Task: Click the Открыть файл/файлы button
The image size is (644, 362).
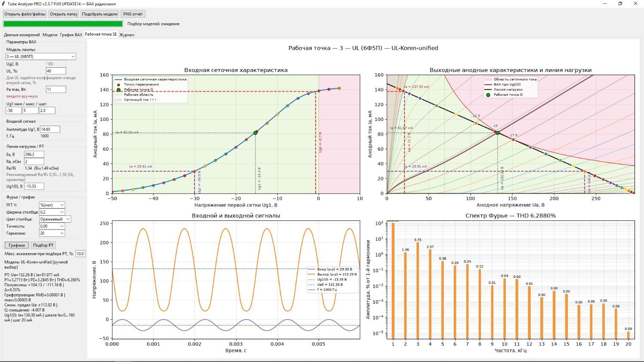Action: (25, 14)
